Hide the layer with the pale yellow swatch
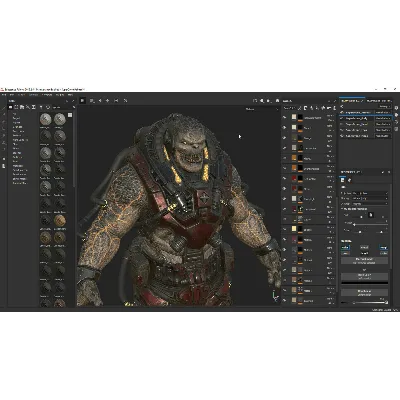Image resolution: width=400 pixels, height=400 pixels. [285, 229]
